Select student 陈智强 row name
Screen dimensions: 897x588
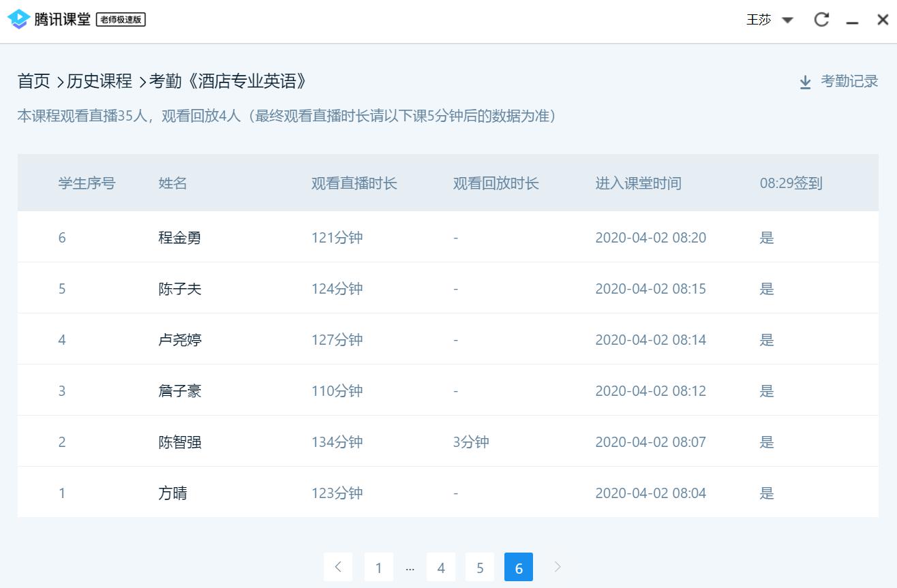pos(180,442)
